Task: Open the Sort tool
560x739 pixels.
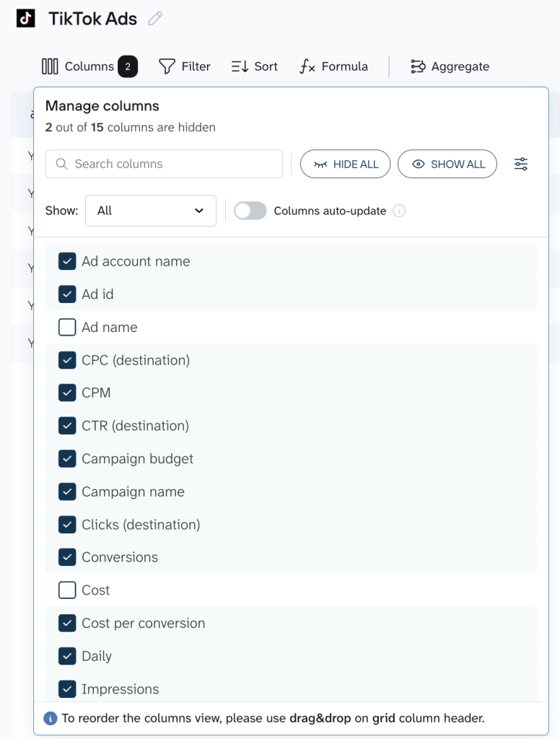Action: [x=254, y=66]
